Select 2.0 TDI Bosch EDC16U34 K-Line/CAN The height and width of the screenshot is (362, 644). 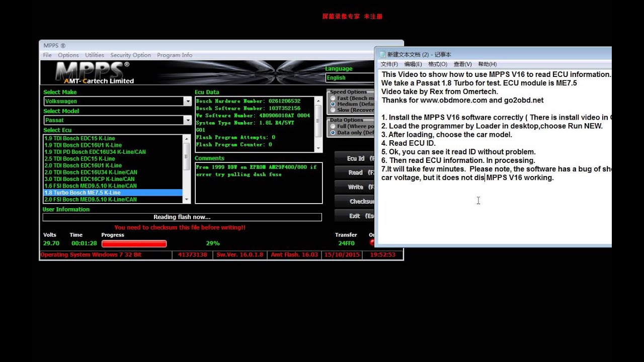91,172
